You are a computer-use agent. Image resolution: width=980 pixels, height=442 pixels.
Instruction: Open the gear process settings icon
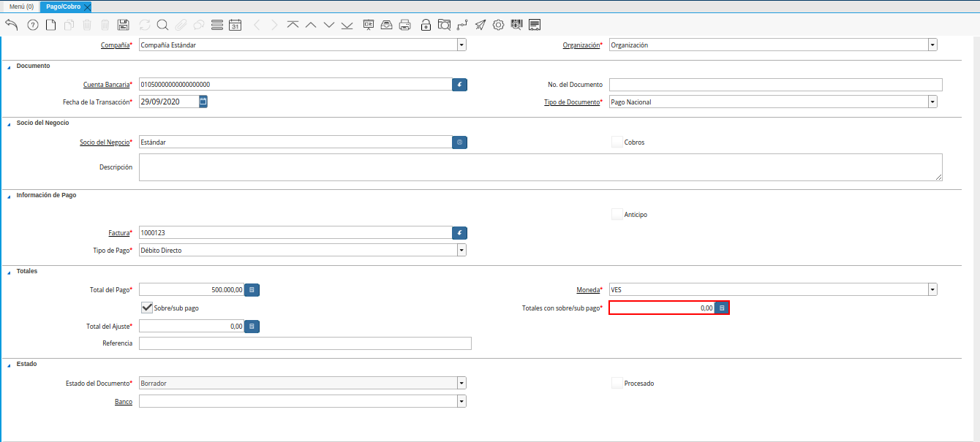point(498,25)
